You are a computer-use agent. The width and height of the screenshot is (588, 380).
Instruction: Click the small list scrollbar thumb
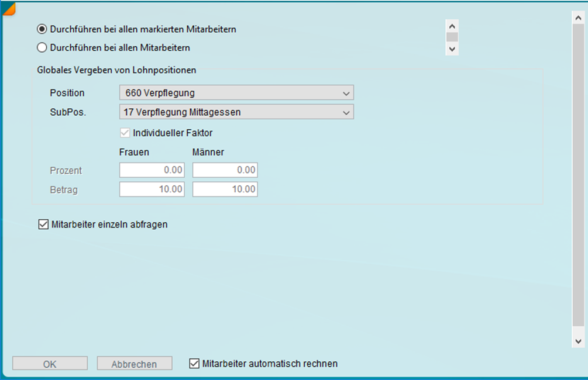[452, 37]
